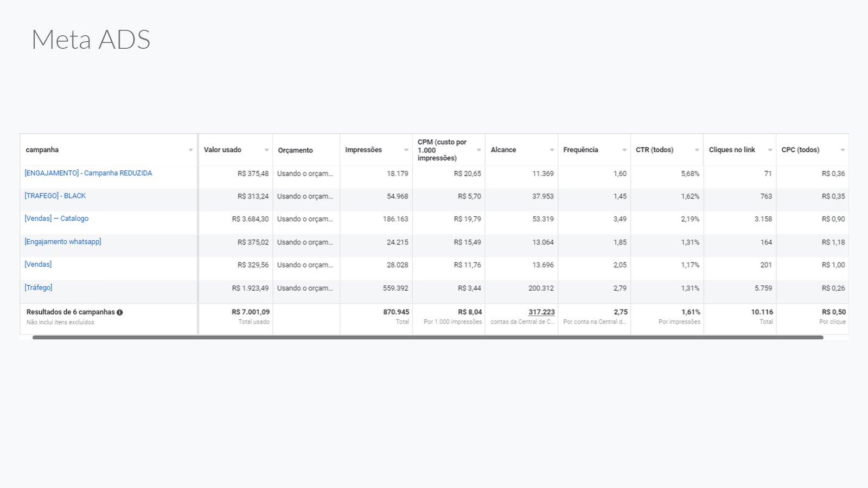
Task: Select the total Valor usado cell R$ 7.001,09
Action: tap(251, 312)
